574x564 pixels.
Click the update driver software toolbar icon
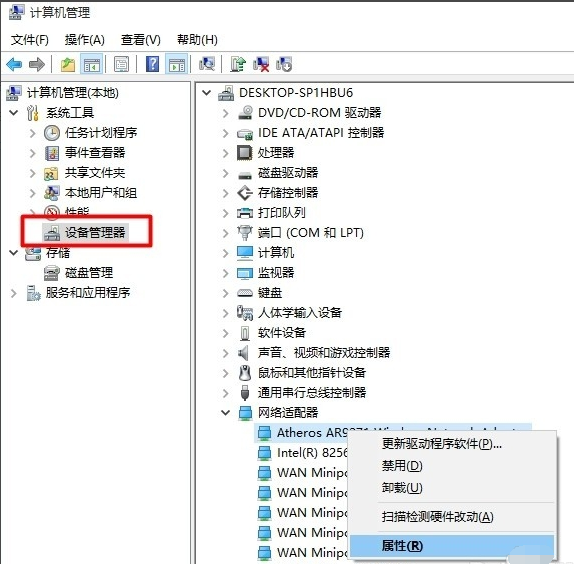pos(238,64)
